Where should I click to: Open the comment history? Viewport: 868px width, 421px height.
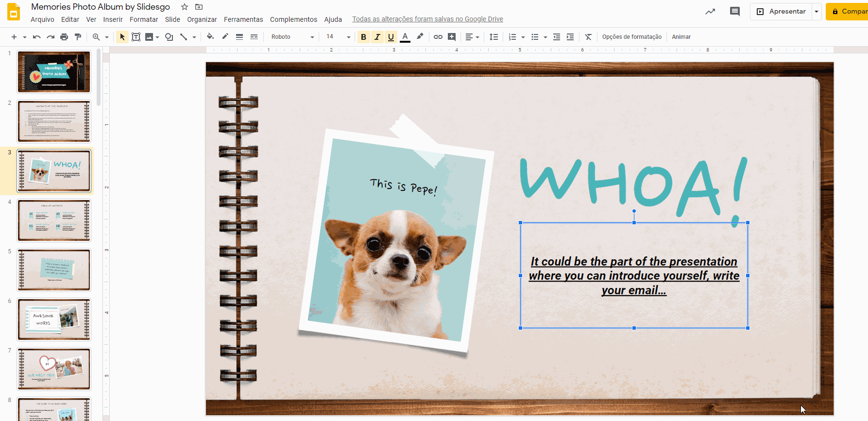tap(735, 12)
